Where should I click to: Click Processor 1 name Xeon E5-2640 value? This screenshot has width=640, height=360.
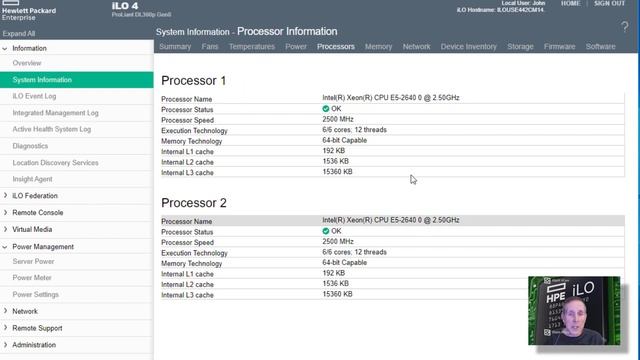[x=391, y=98]
